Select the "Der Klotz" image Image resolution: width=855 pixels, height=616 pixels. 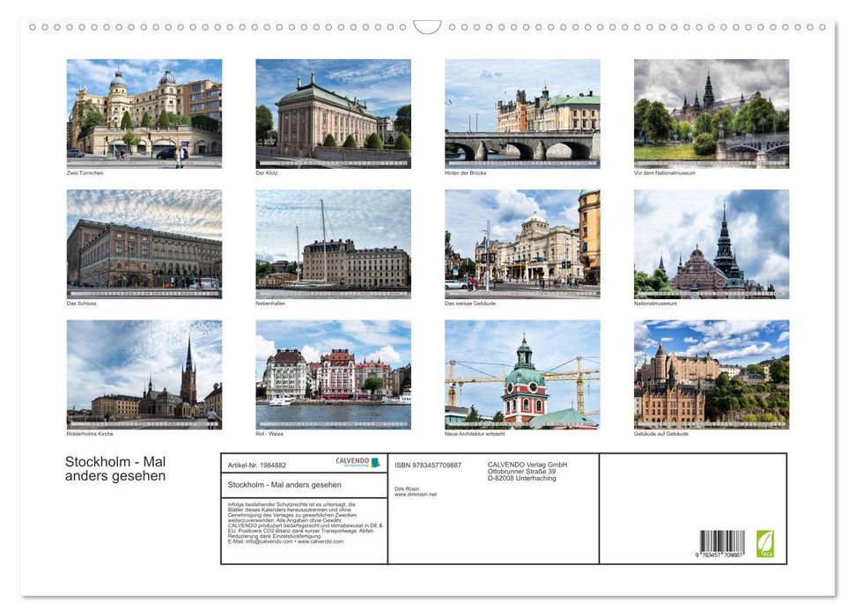tap(333, 114)
